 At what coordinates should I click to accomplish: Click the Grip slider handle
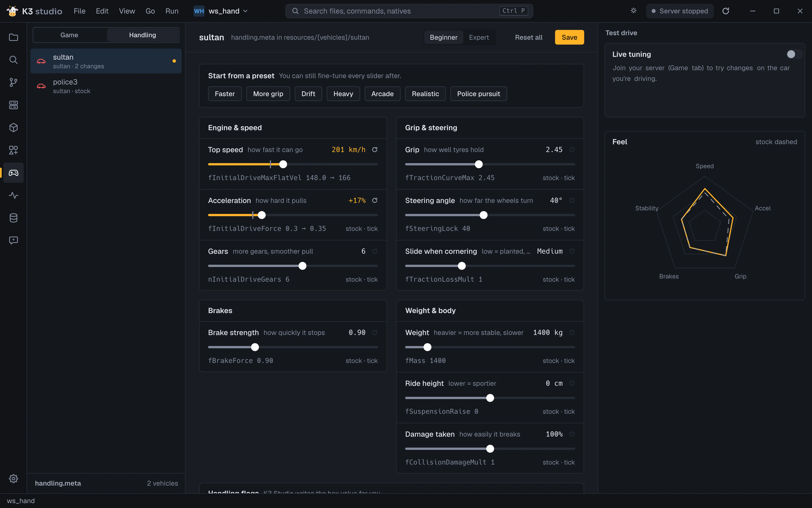[x=479, y=164]
